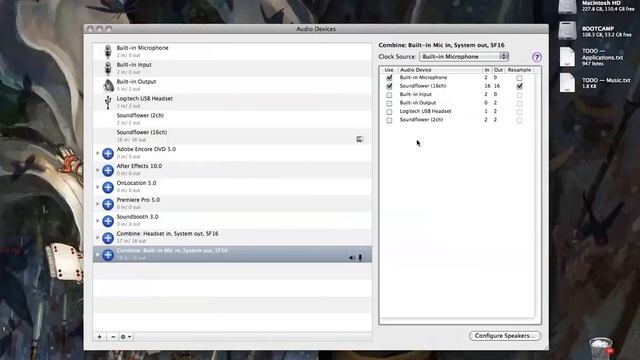The height and width of the screenshot is (360, 640).
Task: Enable Use checkbox for Soundflower (2ch)
Action: tap(389, 120)
